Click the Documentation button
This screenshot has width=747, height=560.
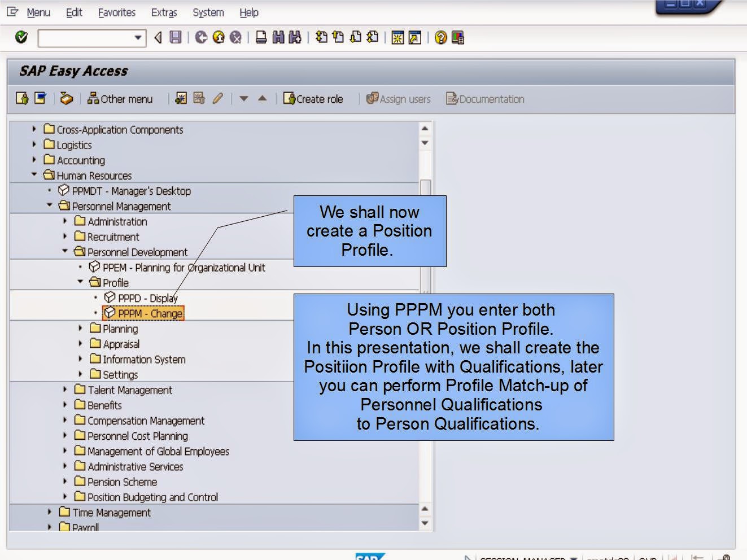[x=485, y=99]
